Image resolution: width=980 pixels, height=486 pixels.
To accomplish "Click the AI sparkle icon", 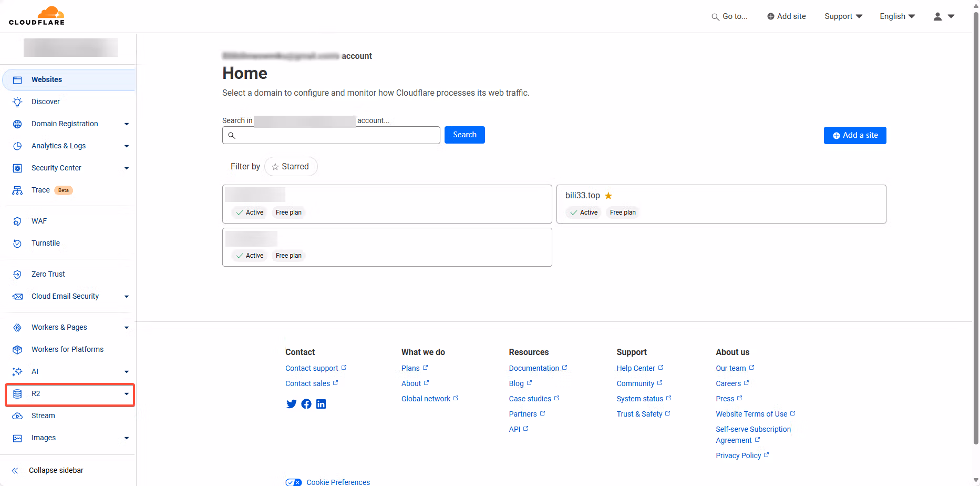I will click(x=17, y=372).
